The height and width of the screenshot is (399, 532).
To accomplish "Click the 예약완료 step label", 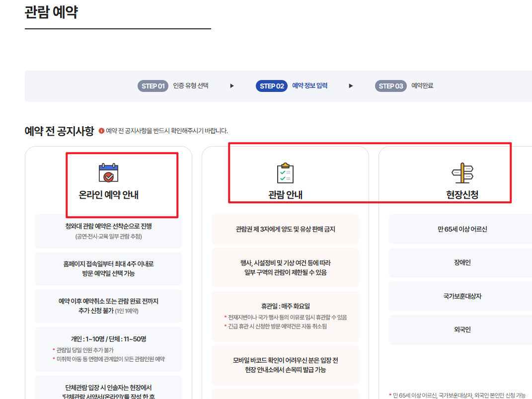I will pyautogui.click(x=422, y=85).
